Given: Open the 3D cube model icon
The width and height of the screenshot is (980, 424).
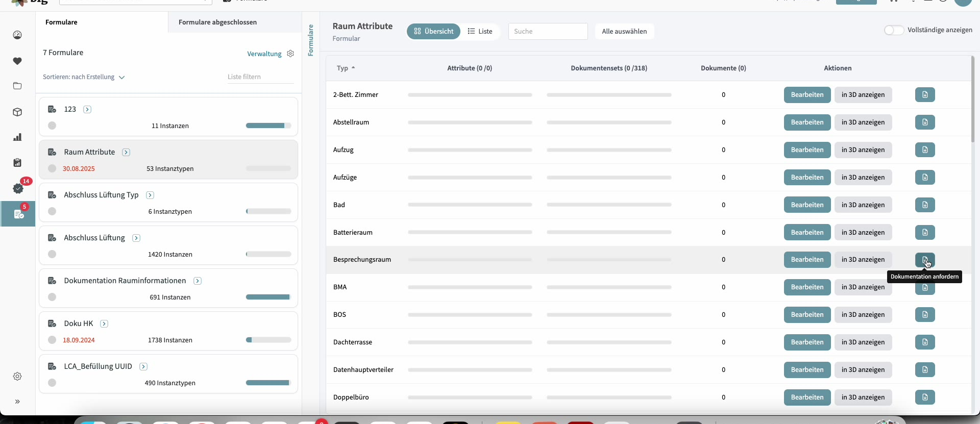Looking at the screenshot, I should click(x=17, y=112).
